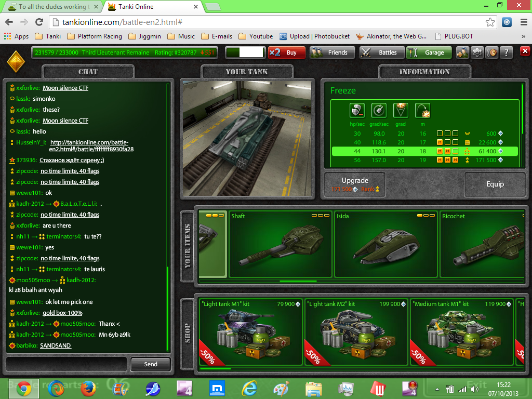Click the chat message input field

point(66,364)
